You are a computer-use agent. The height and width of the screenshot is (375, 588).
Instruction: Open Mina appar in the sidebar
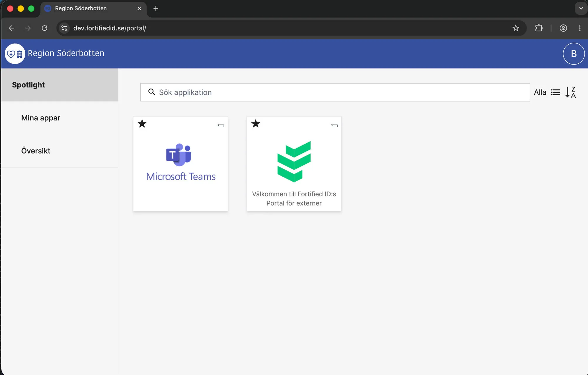[59, 118]
